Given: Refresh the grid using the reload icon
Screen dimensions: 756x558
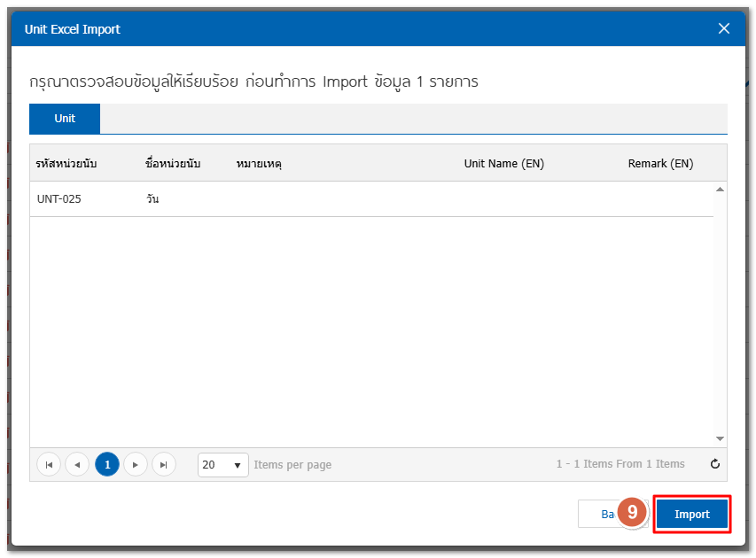Looking at the screenshot, I should pyautogui.click(x=715, y=464).
